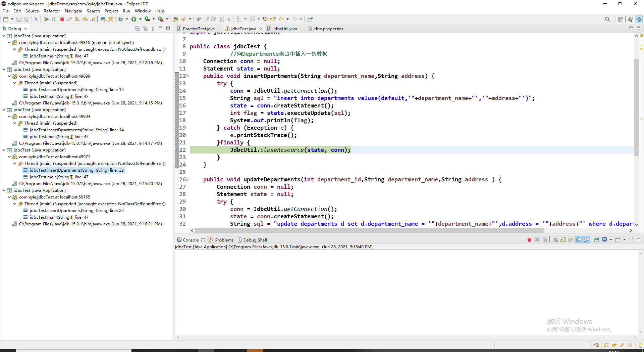
Task: Click the Save All toolbar icon
Action: coord(26,19)
